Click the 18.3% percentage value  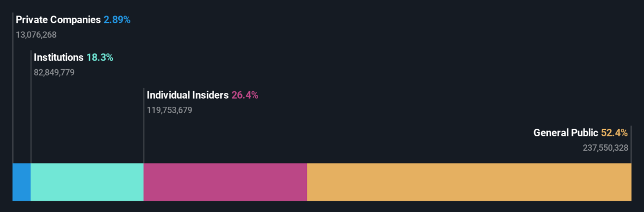click(100, 57)
